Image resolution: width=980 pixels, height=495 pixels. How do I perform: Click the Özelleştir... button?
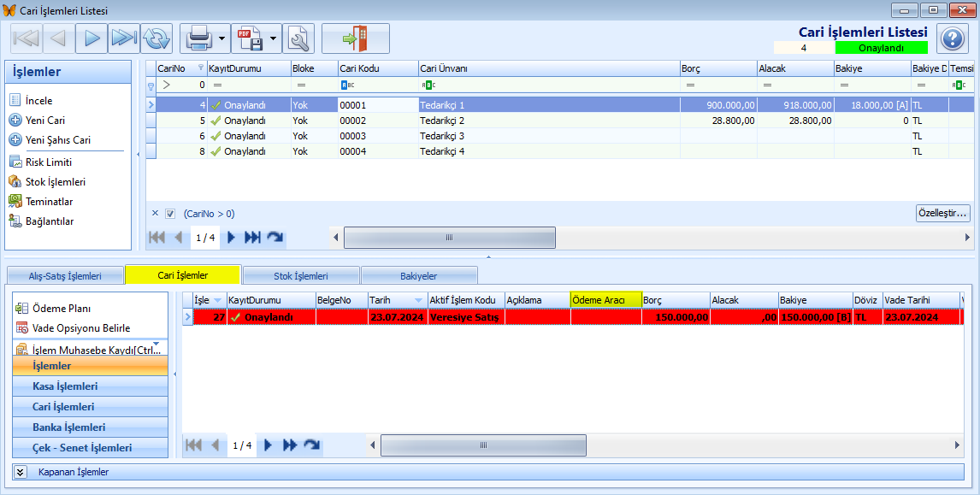(942, 213)
